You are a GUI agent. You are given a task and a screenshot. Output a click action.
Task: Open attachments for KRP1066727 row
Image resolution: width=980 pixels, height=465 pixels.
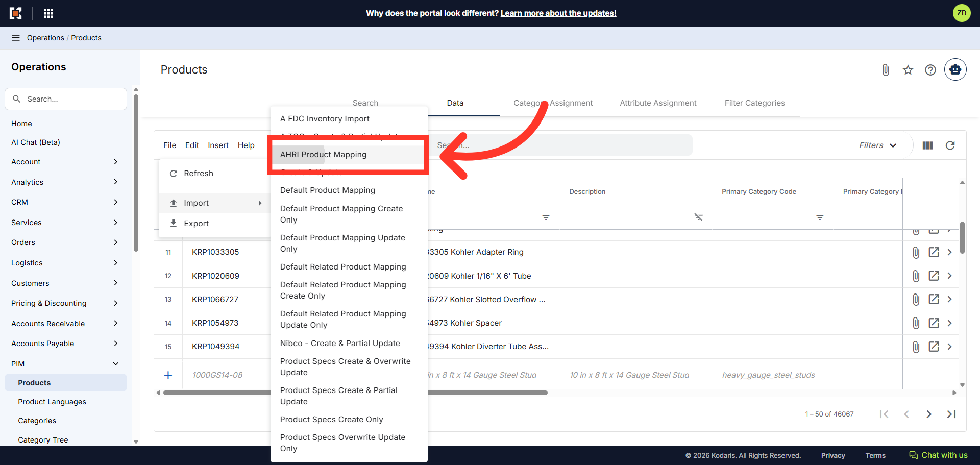916,299
